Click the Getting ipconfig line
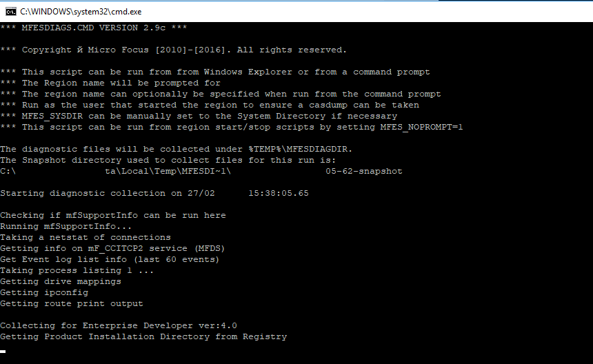 tap(43, 292)
